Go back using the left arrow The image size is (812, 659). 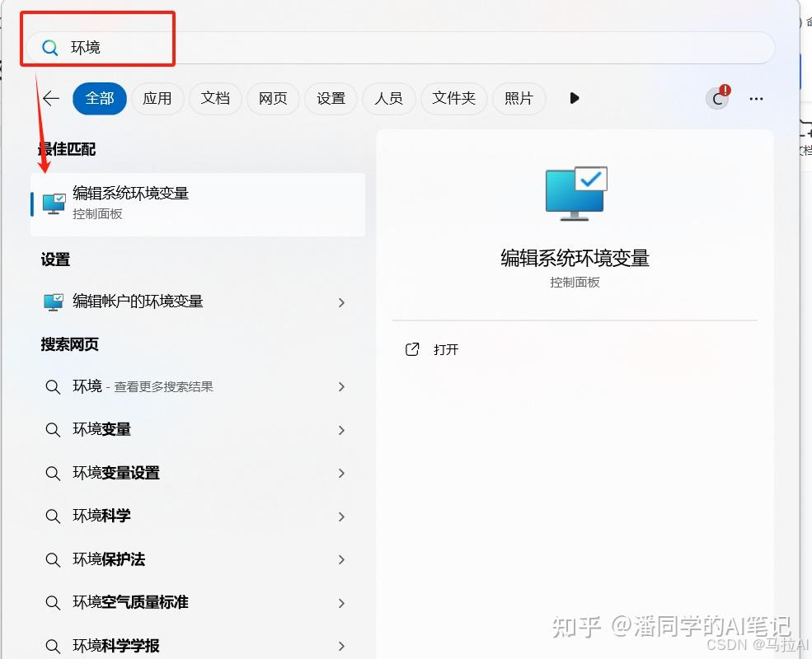tap(51, 98)
